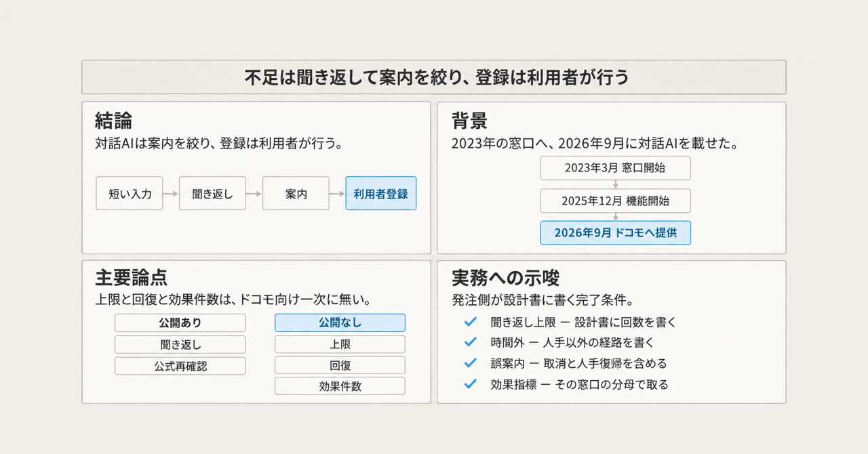Click the text 聞き返し上限 — 設計書に回数を書く

click(x=583, y=322)
